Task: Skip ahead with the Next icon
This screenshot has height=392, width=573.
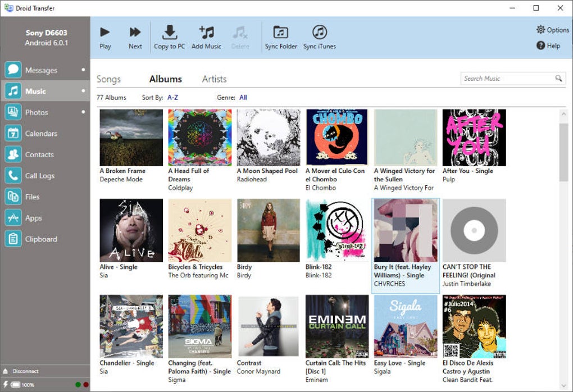Action: (135, 32)
